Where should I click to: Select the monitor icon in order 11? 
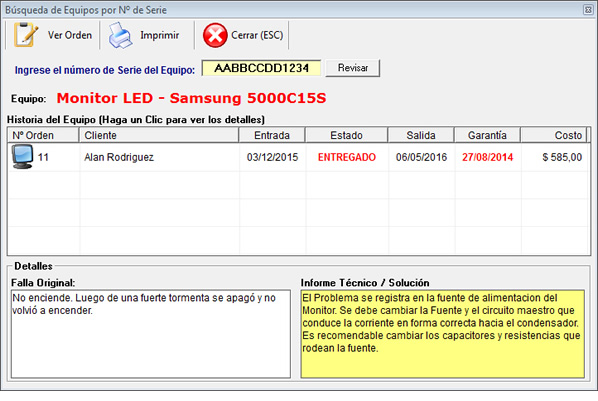(x=23, y=157)
